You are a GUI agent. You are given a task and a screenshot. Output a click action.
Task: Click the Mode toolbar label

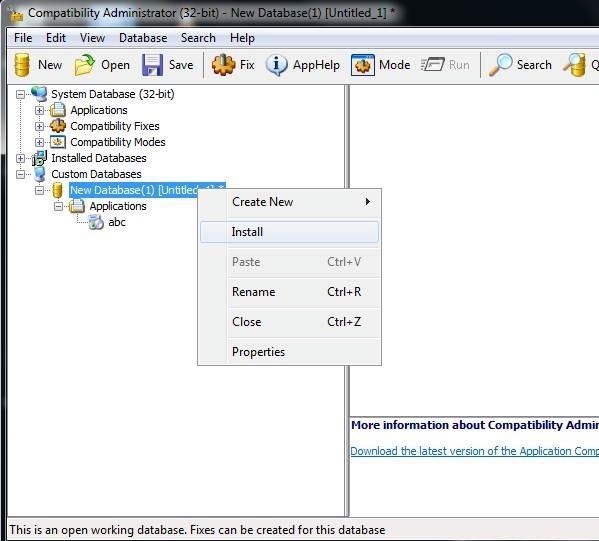pyautogui.click(x=395, y=65)
